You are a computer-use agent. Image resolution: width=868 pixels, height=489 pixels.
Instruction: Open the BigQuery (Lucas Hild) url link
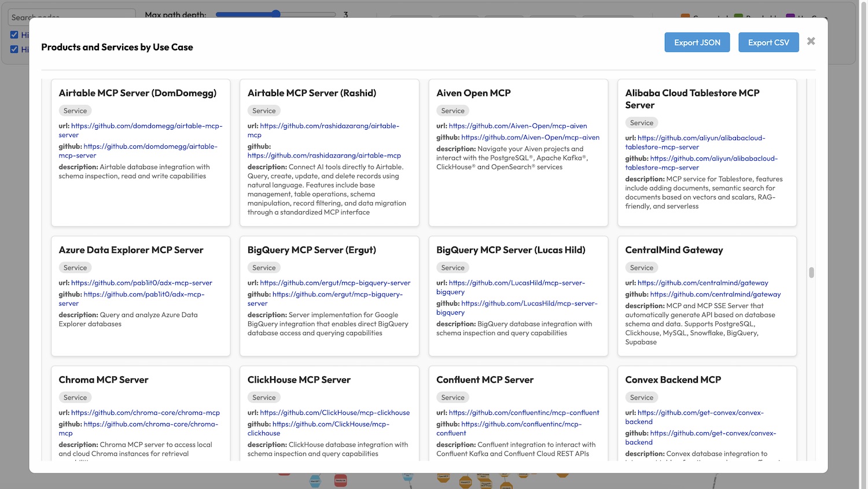point(511,287)
